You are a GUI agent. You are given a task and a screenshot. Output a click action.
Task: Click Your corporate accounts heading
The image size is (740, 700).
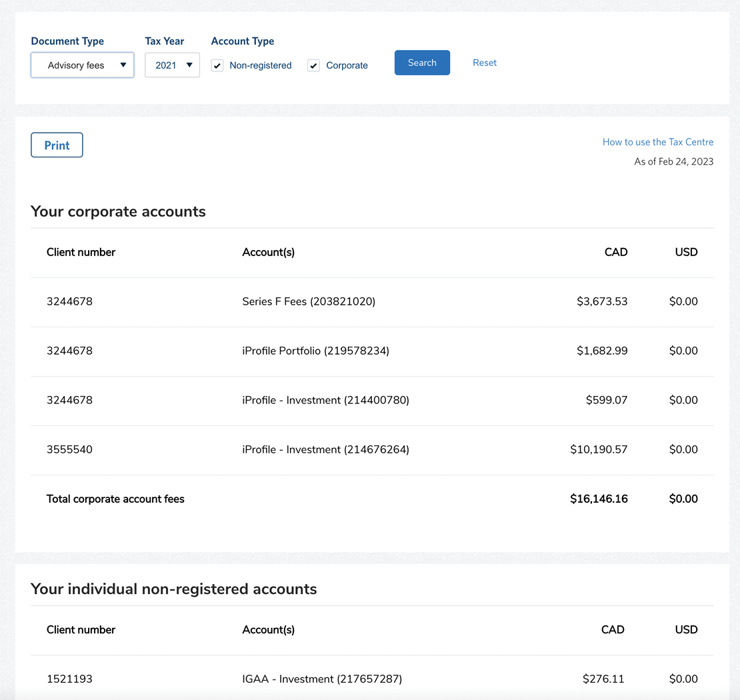pyautogui.click(x=118, y=211)
